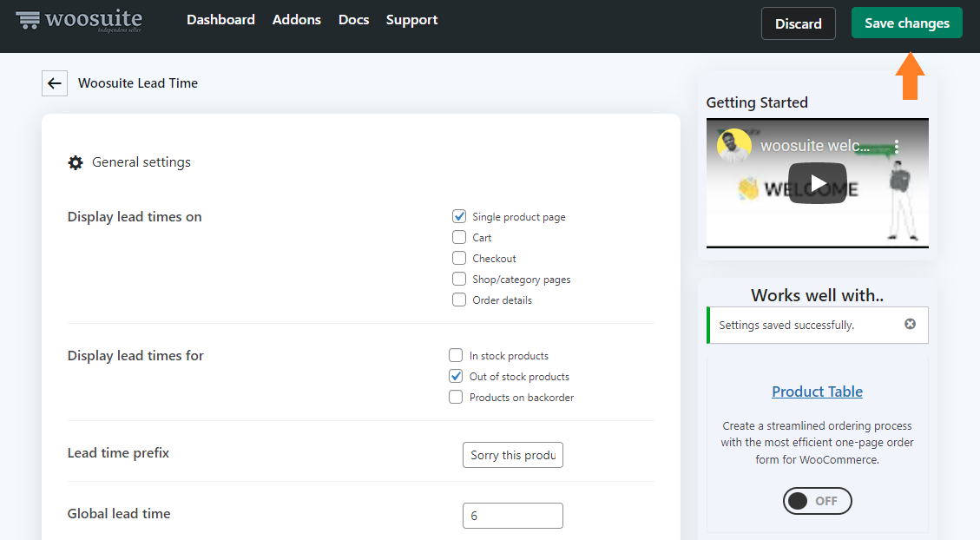
Task: Click the Product Table description text
Action: tap(817, 443)
